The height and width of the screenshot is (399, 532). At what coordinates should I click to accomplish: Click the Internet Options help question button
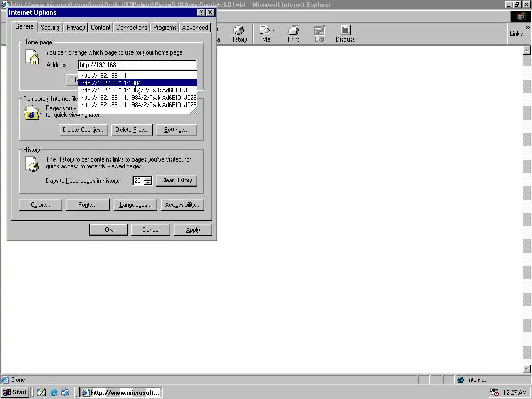201,12
